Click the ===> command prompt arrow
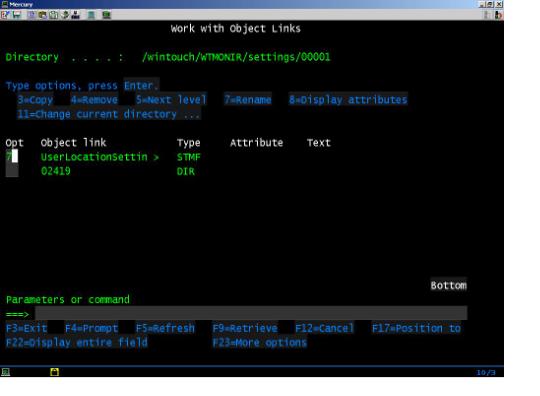Screen dimensions: 540x396 point(17,314)
